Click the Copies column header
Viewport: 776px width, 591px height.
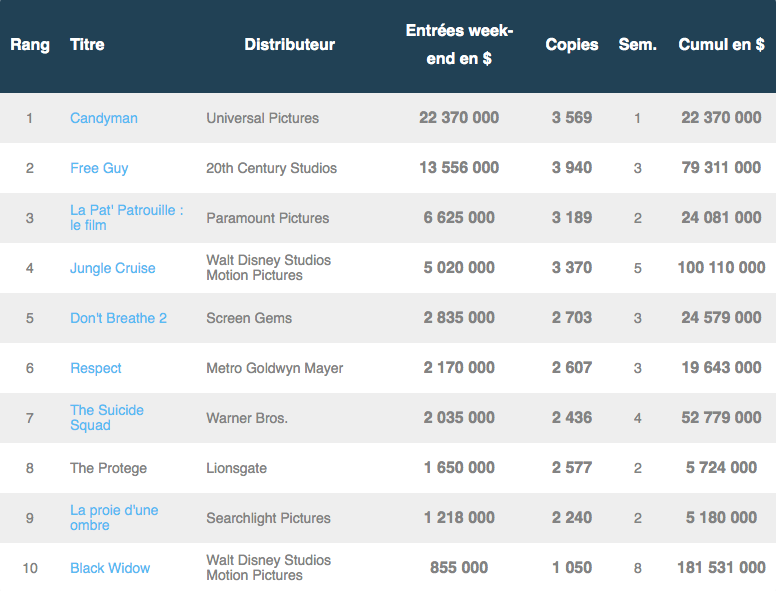tap(572, 45)
